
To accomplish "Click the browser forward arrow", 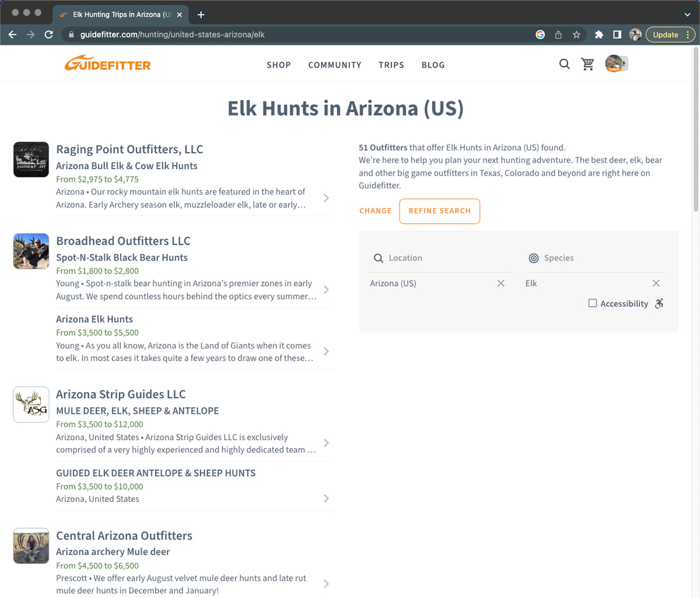I will pyautogui.click(x=31, y=34).
